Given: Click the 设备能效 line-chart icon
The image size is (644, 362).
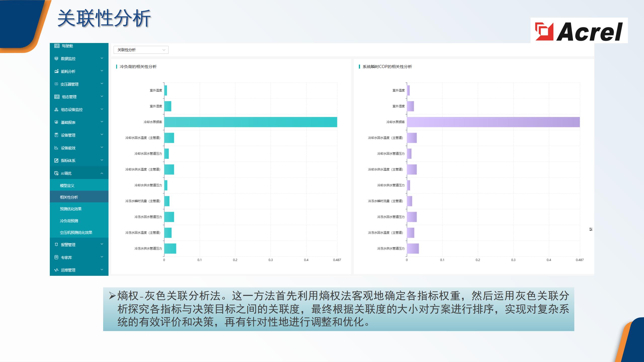Looking at the screenshot, I should [x=56, y=148].
